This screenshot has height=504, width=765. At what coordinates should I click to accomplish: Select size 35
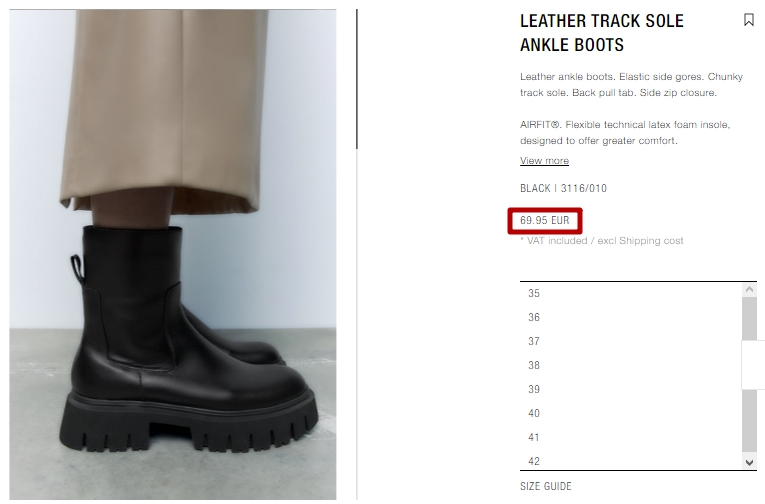click(x=631, y=293)
